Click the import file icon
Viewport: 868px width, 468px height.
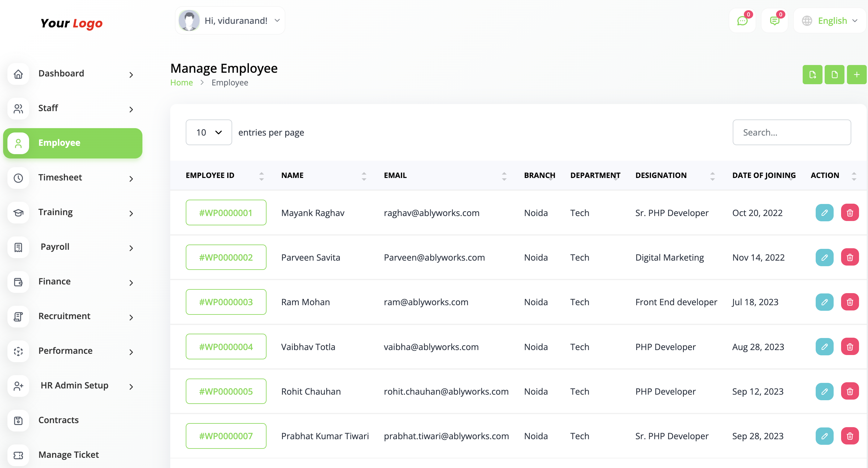coord(834,74)
